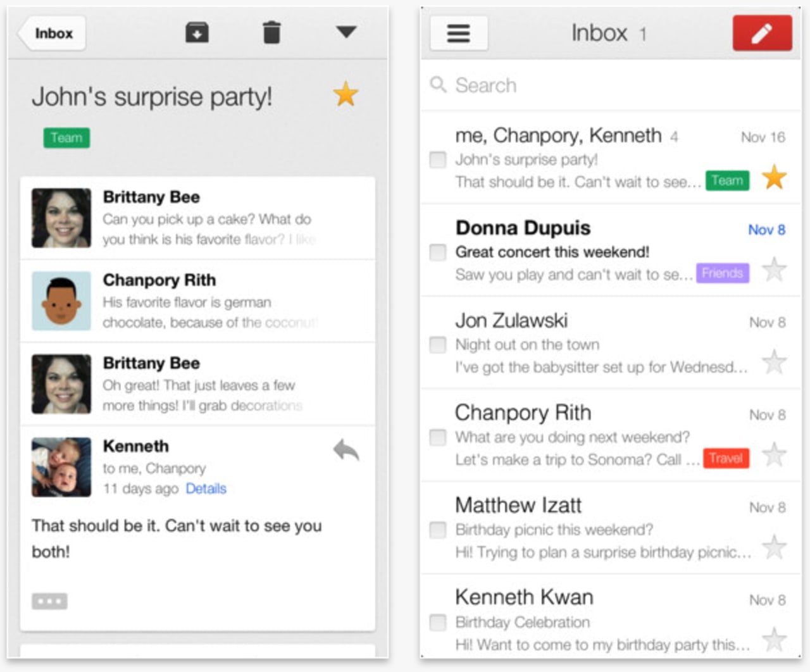Archive this conversation with the archive icon
810x672 pixels.
click(197, 32)
